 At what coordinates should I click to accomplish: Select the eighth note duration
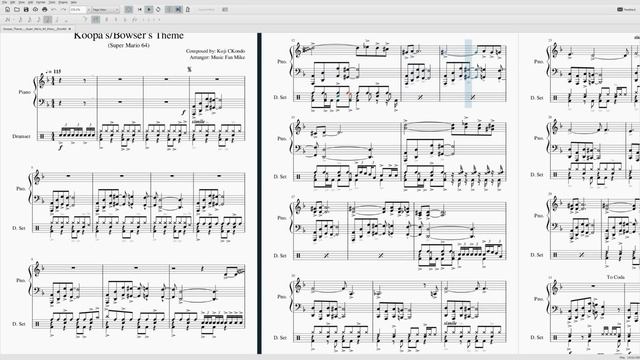tap(39, 19)
